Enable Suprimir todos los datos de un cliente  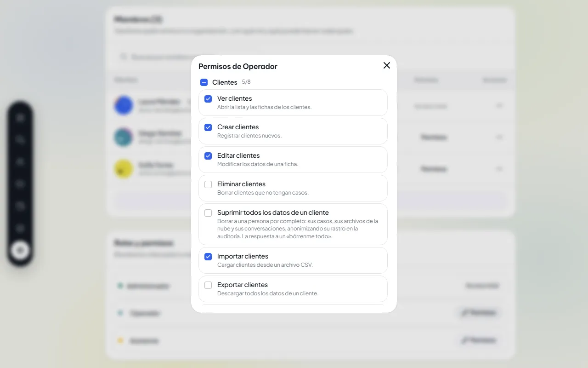[x=208, y=213]
